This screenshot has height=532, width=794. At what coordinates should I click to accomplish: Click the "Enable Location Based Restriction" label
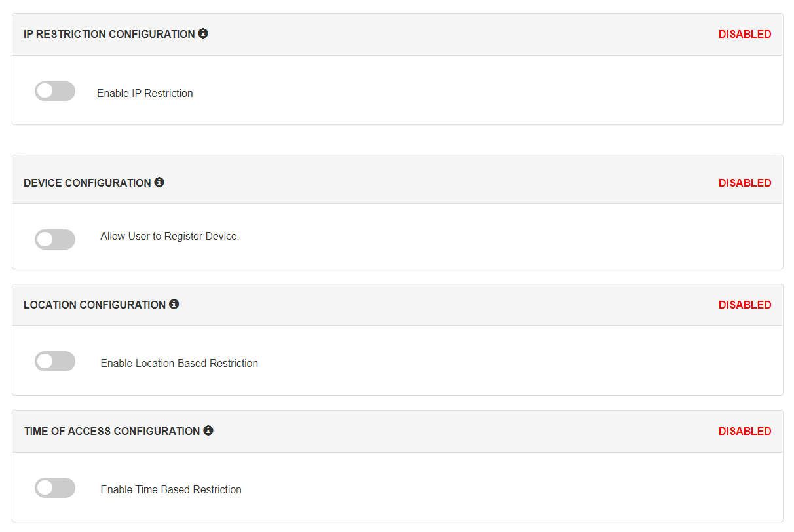[x=179, y=363]
